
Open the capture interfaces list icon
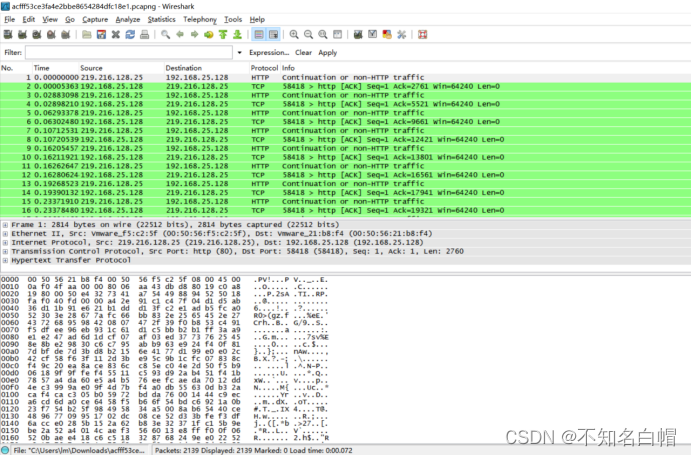click(x=8, y=34)
